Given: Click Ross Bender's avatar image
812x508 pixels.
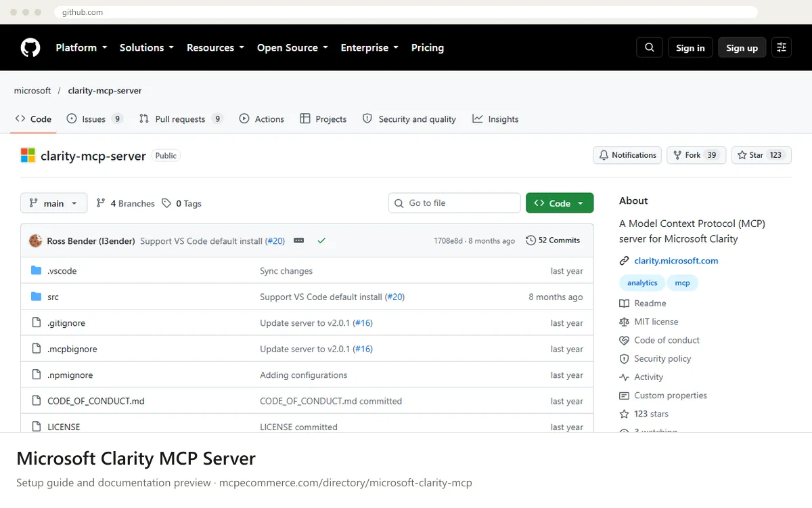Looking at the screenshot, I should 36,240.
